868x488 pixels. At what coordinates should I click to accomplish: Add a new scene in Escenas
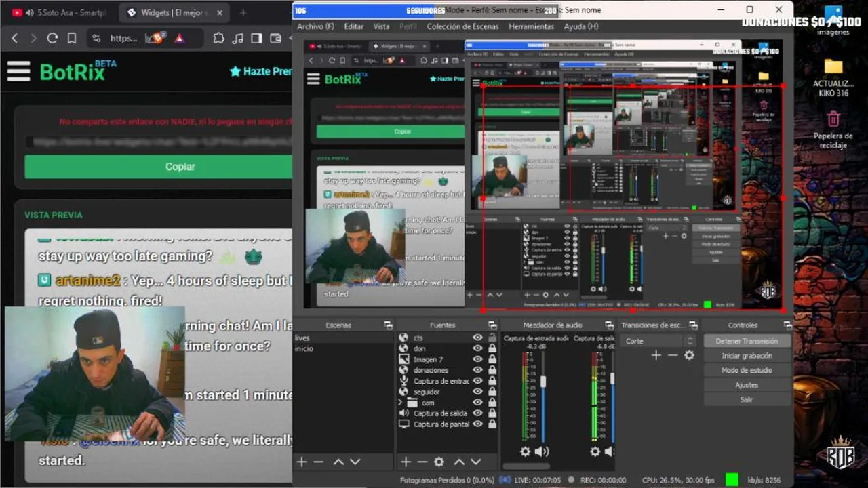pyautogui.click(x=302, y=462)
